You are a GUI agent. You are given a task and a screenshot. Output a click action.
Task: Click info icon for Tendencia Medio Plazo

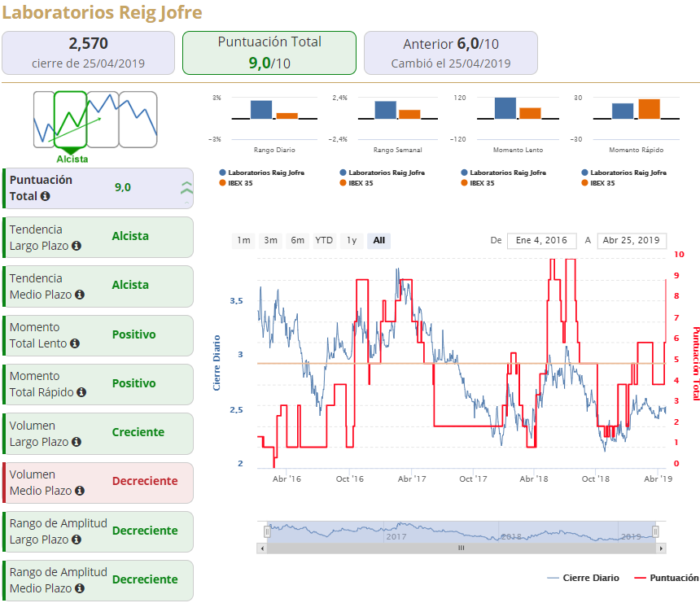(x=80, y=295)
